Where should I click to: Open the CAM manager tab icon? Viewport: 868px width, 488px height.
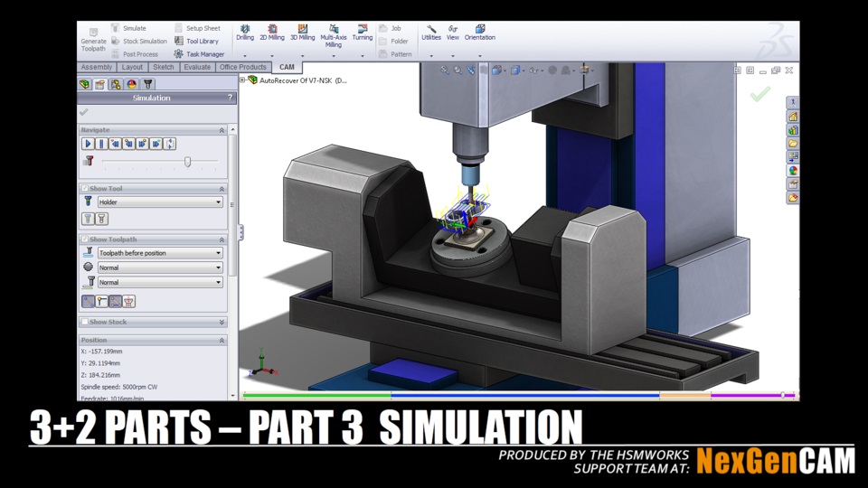point(147,84)
